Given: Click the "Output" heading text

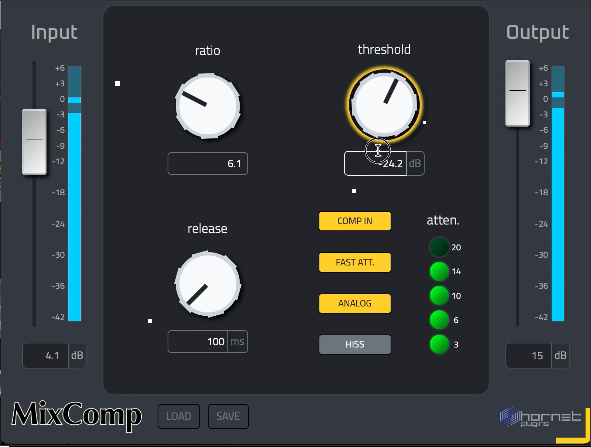Looking at the screenshot, I should tap(537, 33).
